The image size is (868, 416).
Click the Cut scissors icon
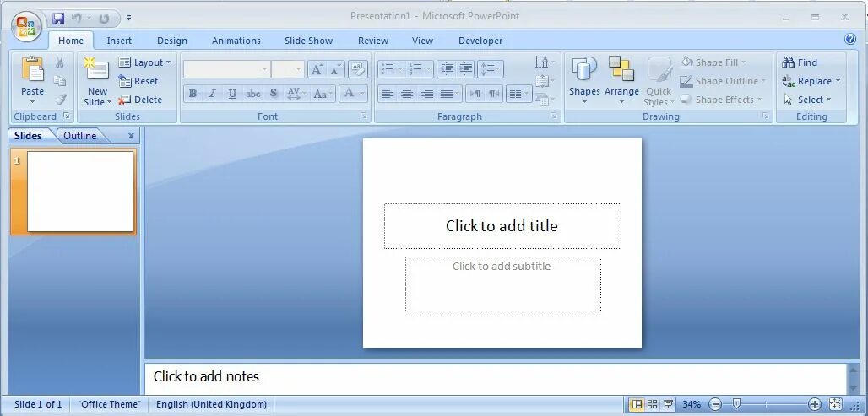coord(60,62)
